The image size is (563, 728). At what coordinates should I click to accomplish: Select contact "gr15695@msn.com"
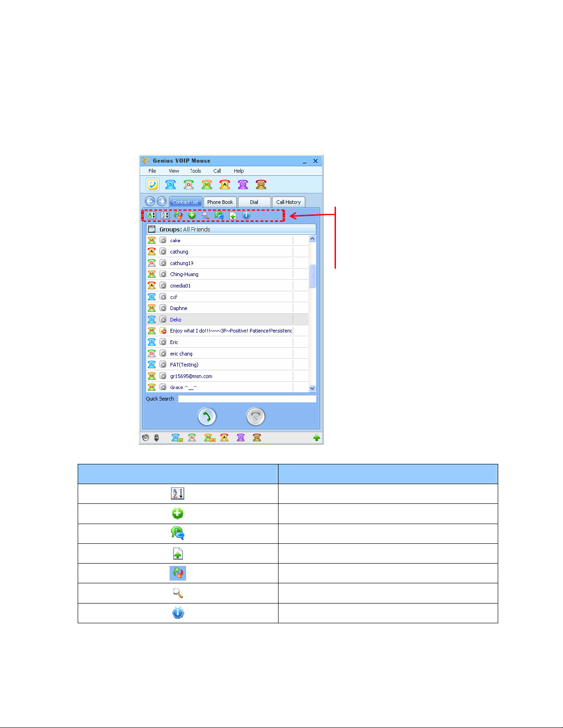coord(227,376)
